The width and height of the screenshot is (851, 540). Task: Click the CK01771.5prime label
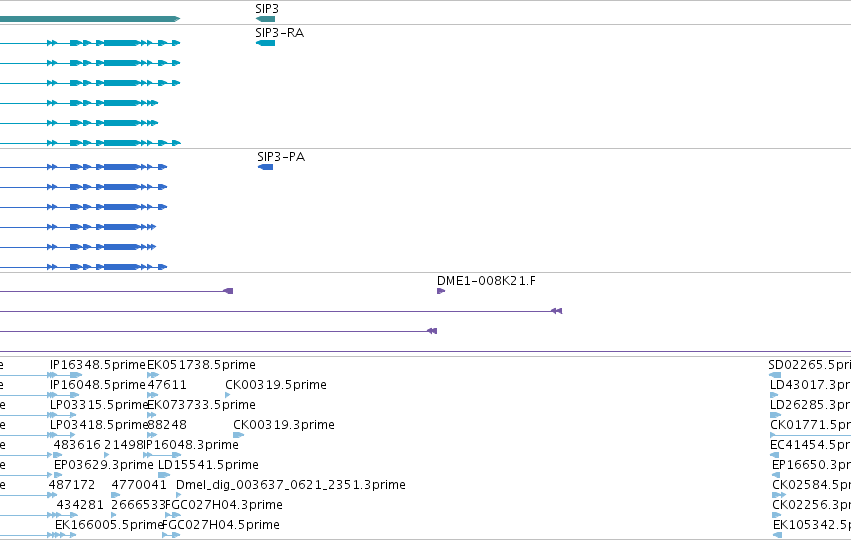point(810,425)
